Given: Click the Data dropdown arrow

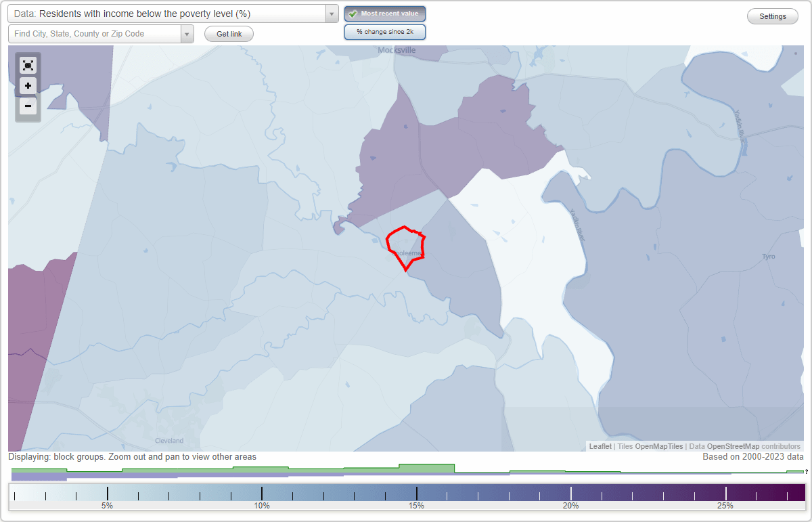Looking at the screenshot, I should [x=330, y=14].
